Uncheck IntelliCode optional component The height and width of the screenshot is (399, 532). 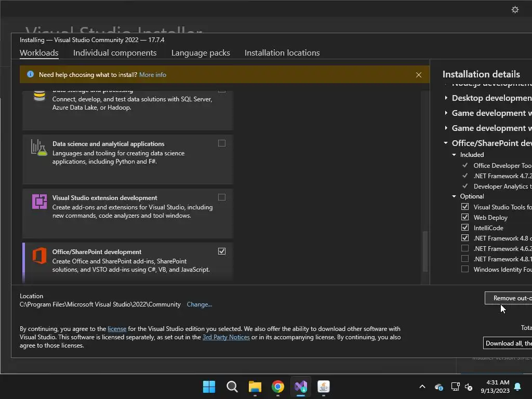465,228
